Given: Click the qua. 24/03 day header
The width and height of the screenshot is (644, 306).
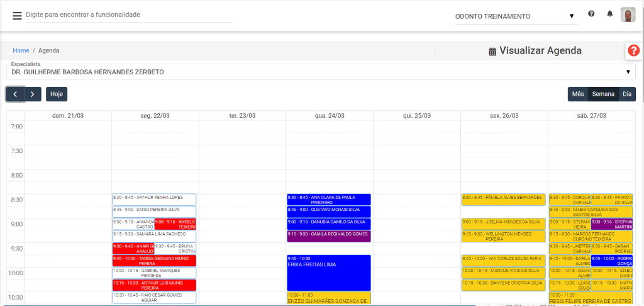Looking at the screenshot, I should point(330,116).
